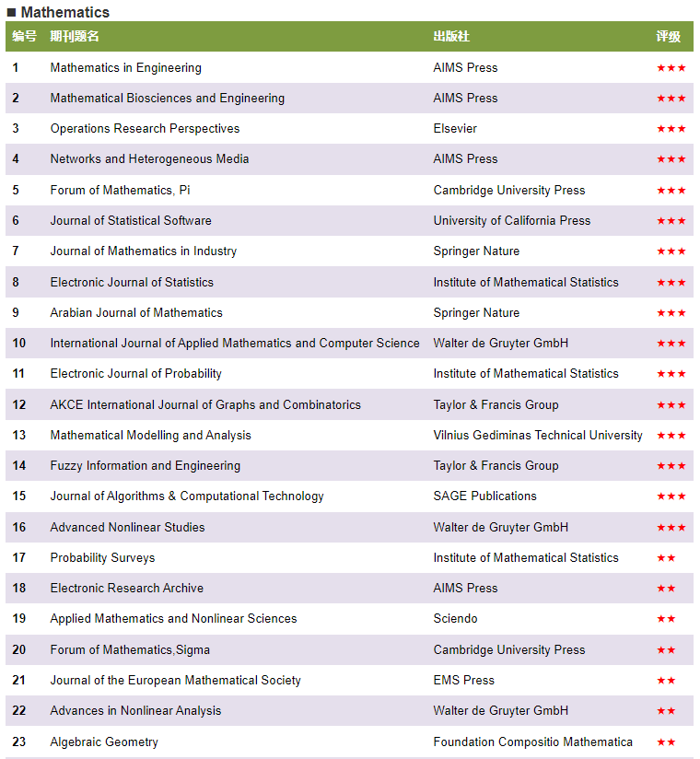This screenshot has width=700, height=759.
Task: Select Networks and Heterogeneous Media title
Action: click(x=149, y=159)
